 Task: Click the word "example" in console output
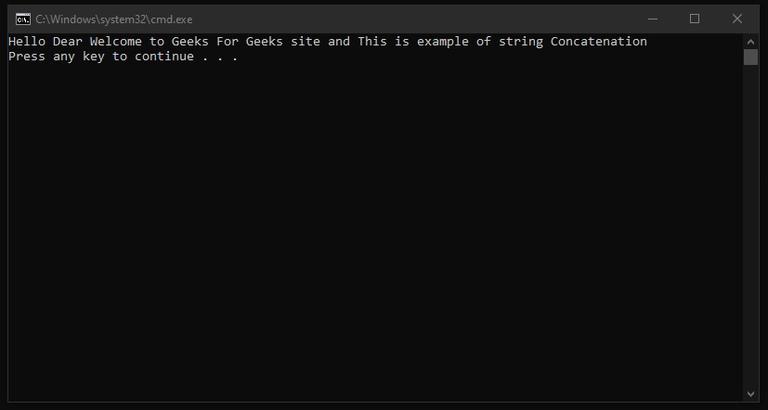click(443, 42)
